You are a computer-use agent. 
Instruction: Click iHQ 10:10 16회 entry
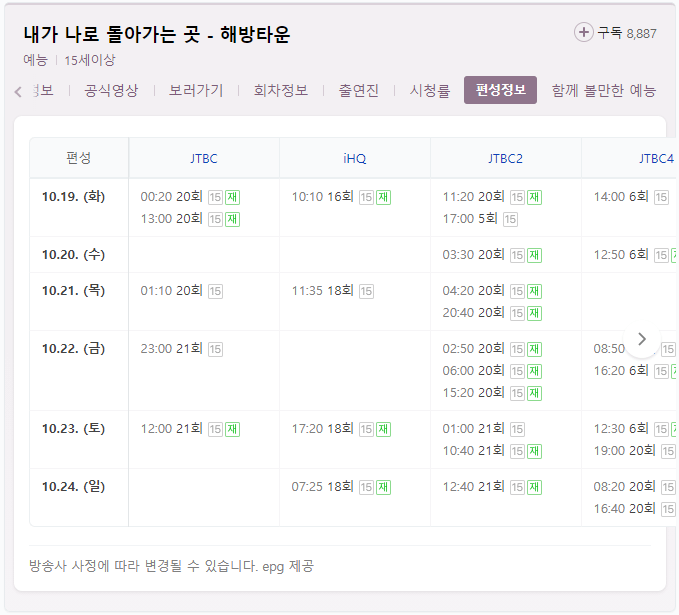tap(323, 197)
